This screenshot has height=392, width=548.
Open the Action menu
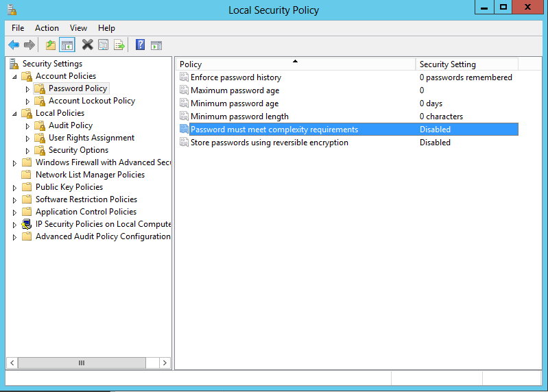click(47, 28)
